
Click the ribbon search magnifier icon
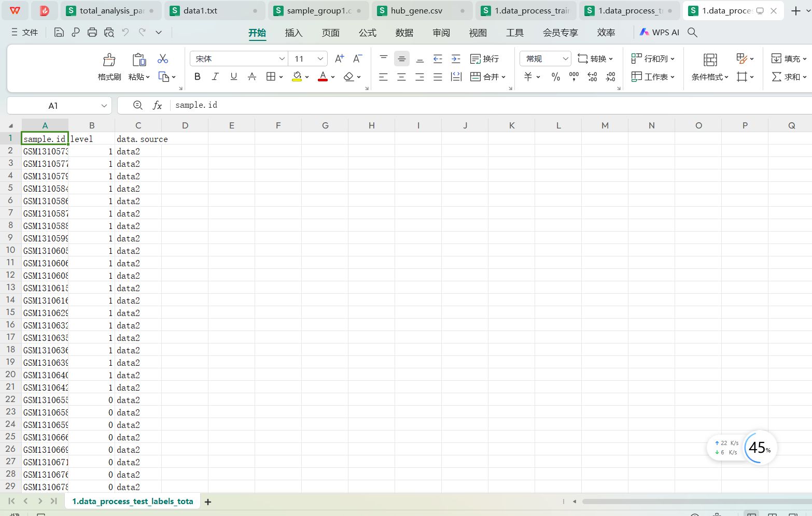click(x=692, y=32)
